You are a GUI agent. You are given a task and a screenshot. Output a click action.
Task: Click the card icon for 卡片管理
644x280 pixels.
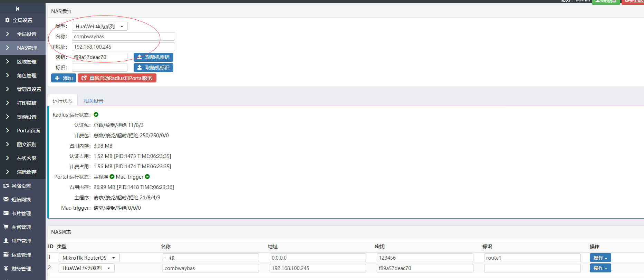tap(6, 213)
